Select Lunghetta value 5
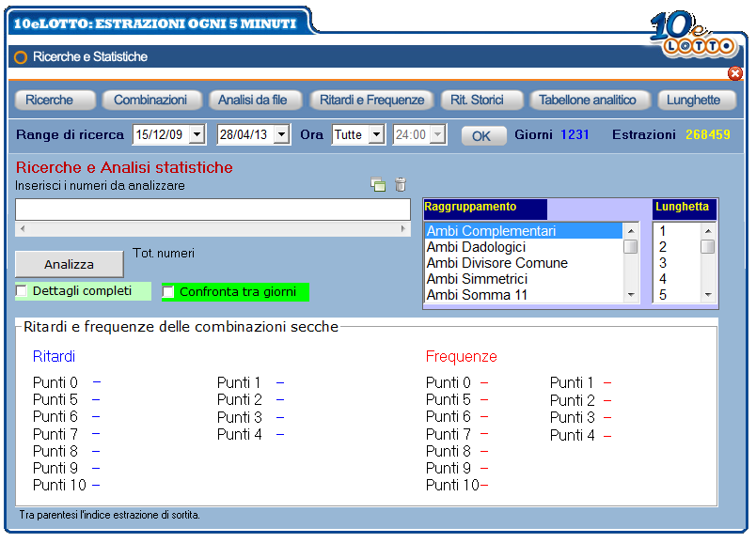 click(x=677, y=294)
